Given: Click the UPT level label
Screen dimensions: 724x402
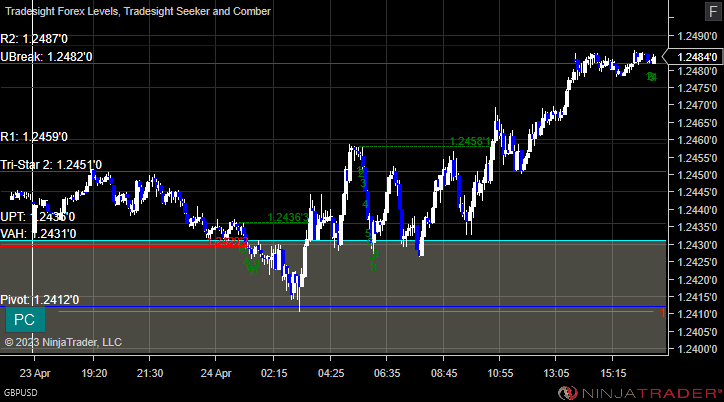Looking at the screenshot, I should [x=37, y=216].
